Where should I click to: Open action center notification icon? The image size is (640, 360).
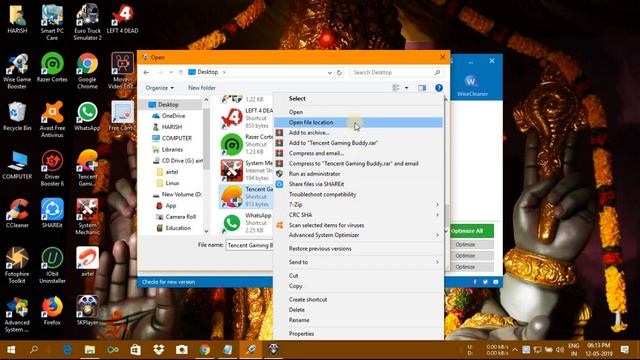pos(624,350)
